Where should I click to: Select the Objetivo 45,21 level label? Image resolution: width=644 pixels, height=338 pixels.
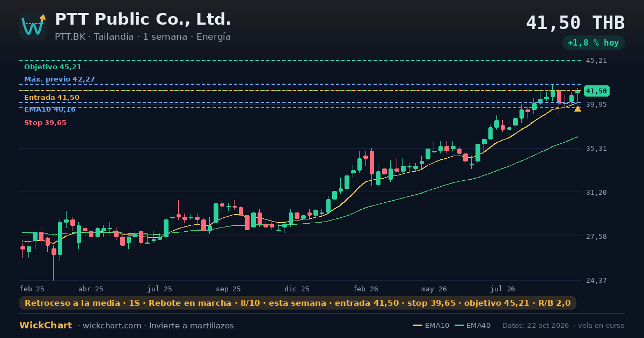tap(53, 67)
